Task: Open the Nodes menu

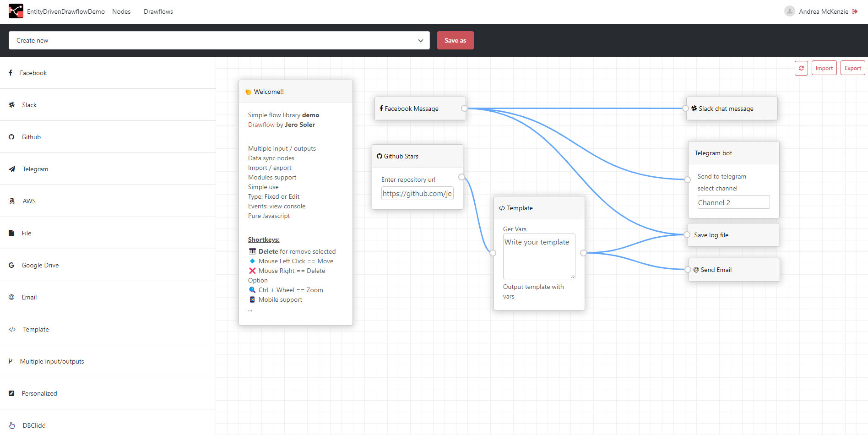Action: point(121,11)
